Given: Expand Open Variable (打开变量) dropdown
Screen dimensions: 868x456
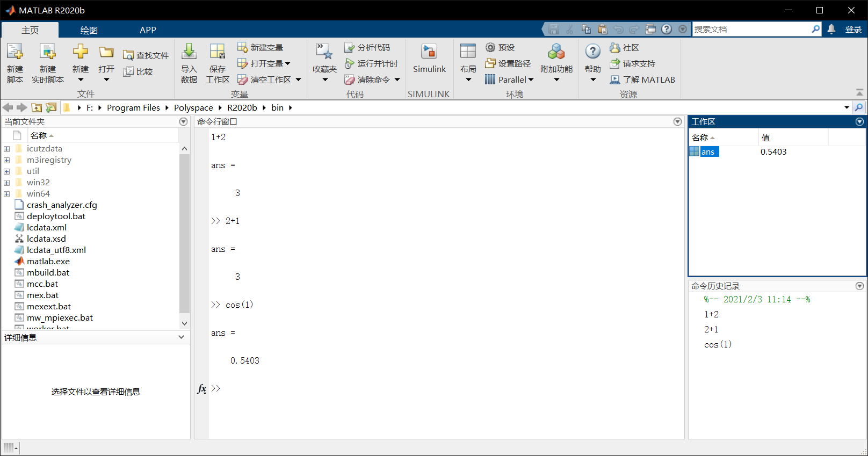Looking at the screenshot, I should click(x=288, y=63).
